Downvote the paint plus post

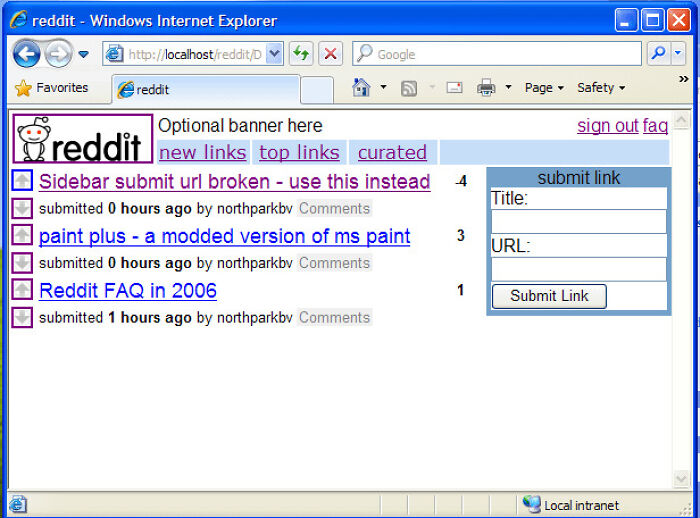[22, 263]
